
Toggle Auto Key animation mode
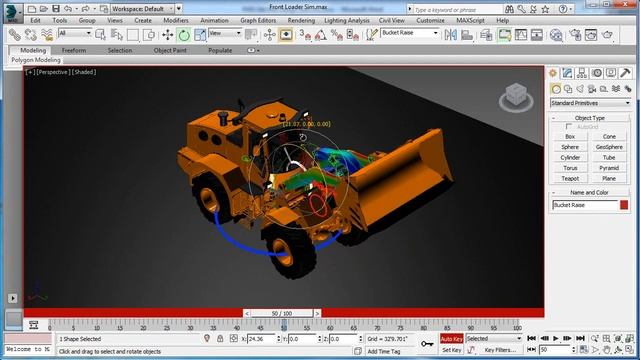[451, 339]
